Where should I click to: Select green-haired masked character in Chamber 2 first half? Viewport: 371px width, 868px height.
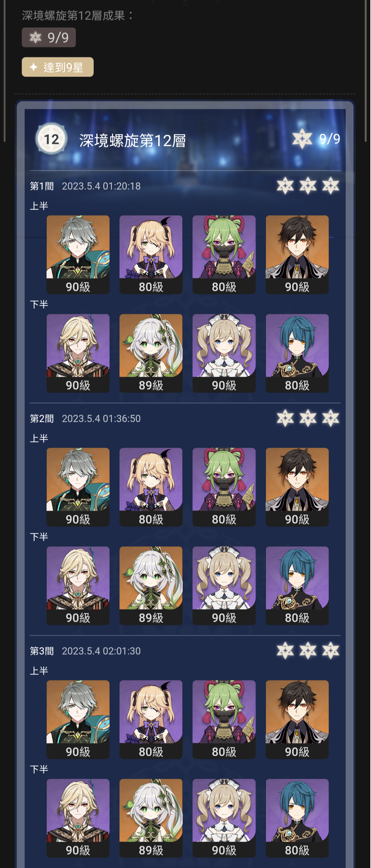[x=224, y=487]
